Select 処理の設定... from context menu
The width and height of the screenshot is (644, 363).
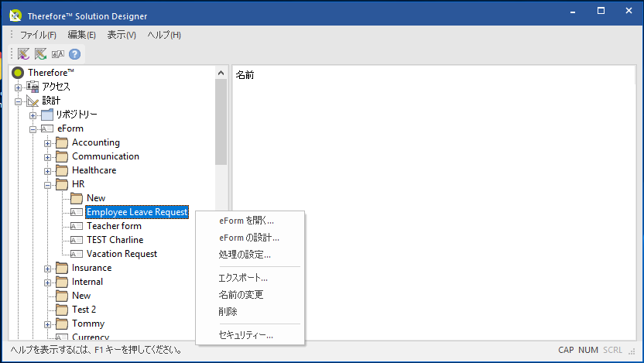250,254
